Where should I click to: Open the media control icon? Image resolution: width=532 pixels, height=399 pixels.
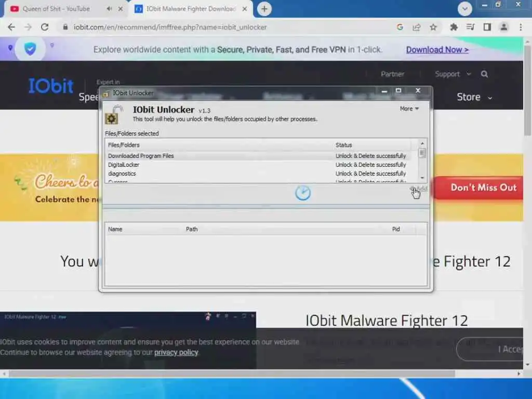point(470,27)
